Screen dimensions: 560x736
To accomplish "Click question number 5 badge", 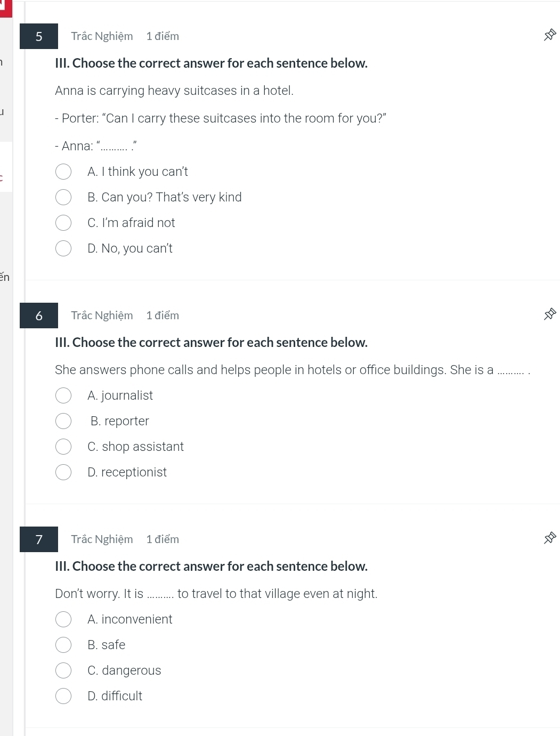I will tap(39, 36).
